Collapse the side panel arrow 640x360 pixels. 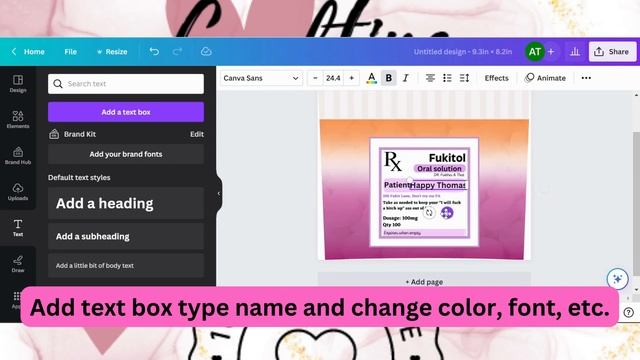[219, 193]
